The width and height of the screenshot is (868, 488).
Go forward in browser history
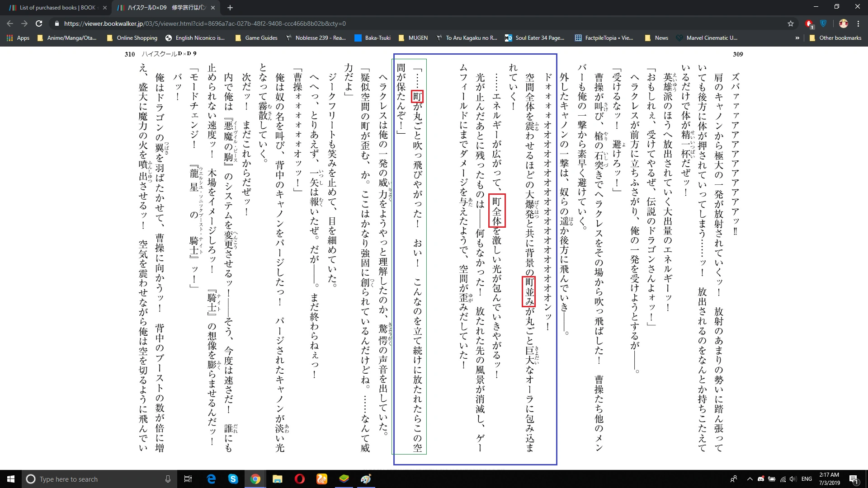tap(24, 23)
